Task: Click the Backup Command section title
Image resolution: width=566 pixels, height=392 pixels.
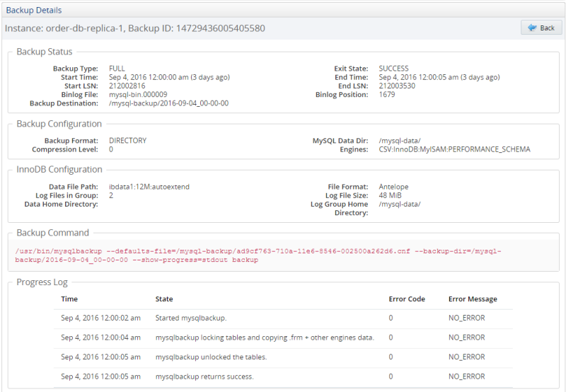Action: point(52,233)
